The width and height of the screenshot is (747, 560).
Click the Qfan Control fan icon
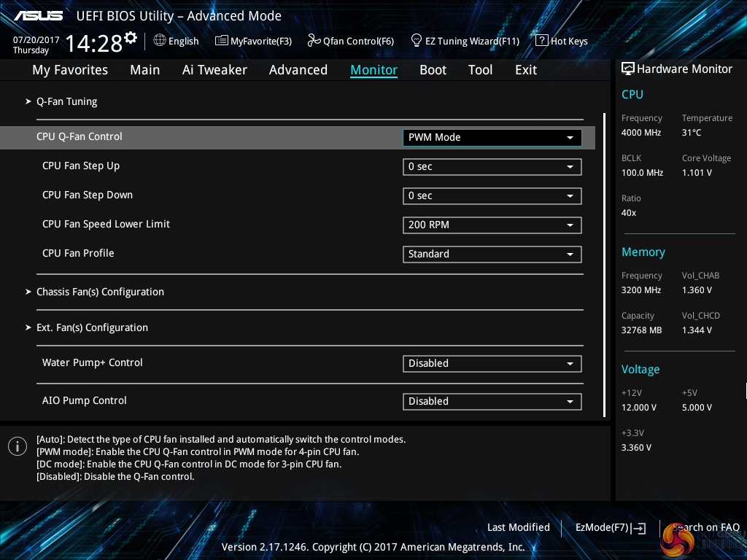314,41
